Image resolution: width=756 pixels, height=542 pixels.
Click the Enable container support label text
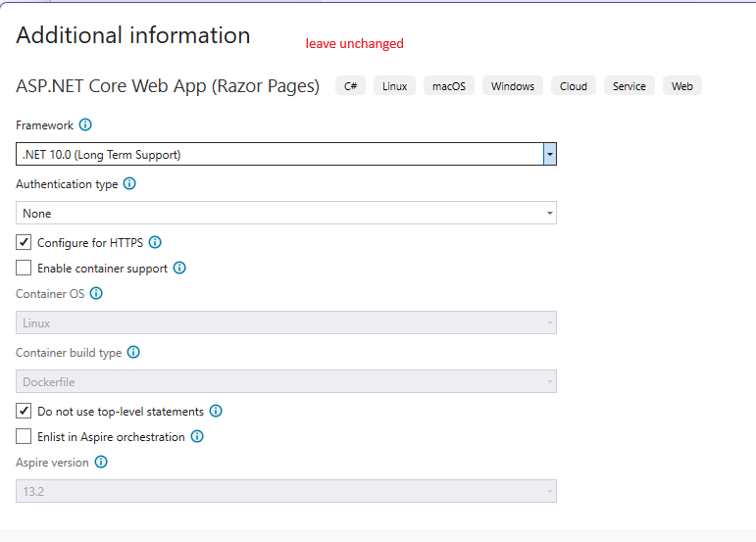(x=102, y=269)
